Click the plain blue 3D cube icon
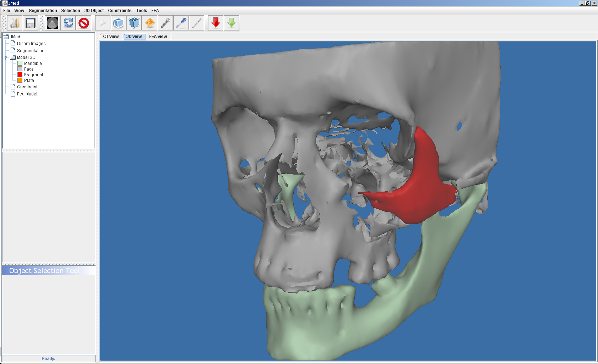Screen dimensions: 598x364 [x=118, y=23]
